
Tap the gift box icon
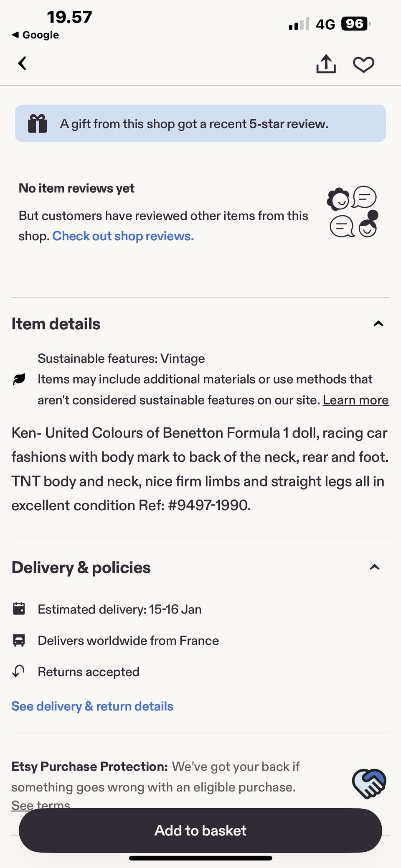pyautogui.click(x=37, y=124)
